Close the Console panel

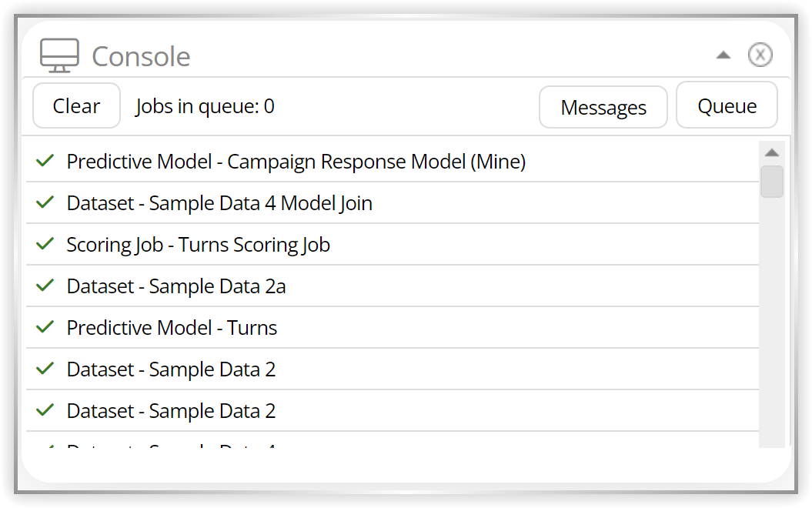point(760,55)
